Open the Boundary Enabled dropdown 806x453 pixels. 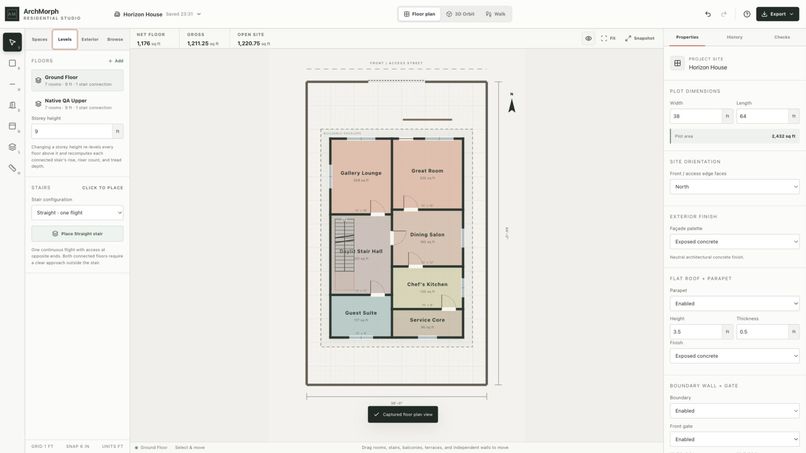735,411
